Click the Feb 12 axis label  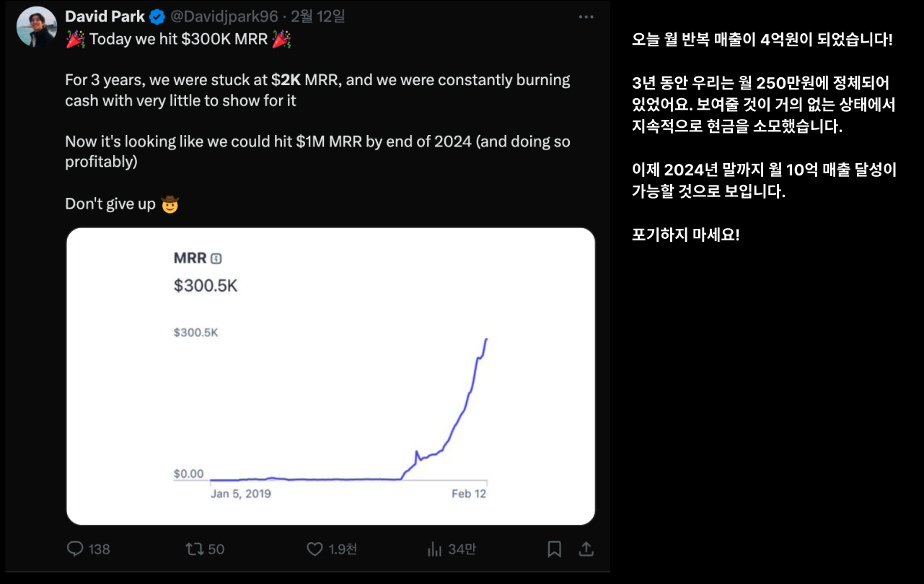[x=470, y=494]
